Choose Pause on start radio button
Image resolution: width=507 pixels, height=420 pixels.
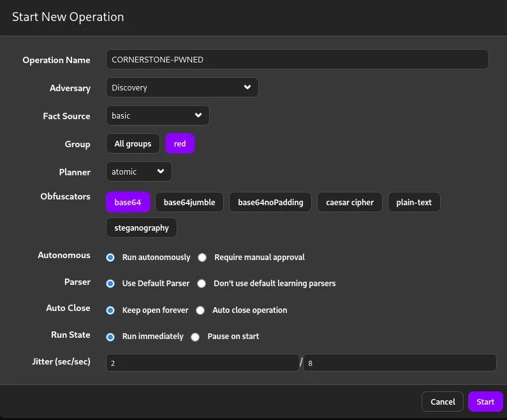195,337
